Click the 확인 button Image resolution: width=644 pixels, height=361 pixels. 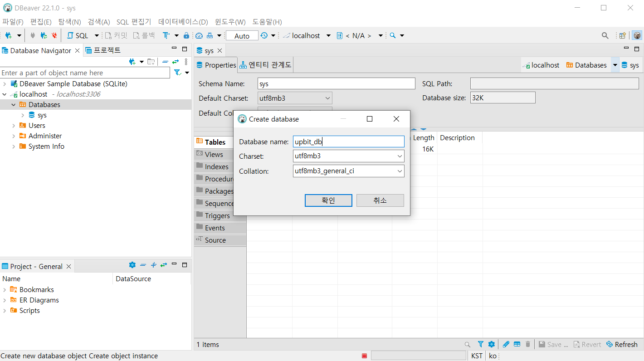(x=328, y=200)
